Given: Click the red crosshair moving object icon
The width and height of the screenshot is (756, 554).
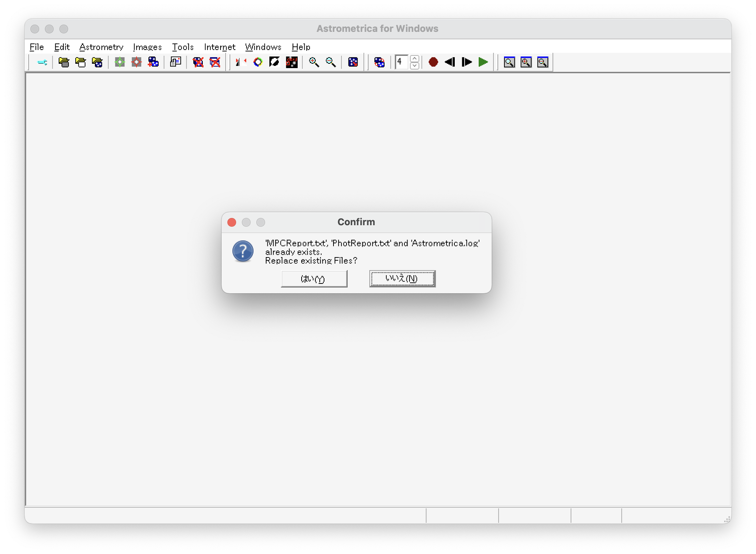Looking at the screenshot, I should pos(137,62).
